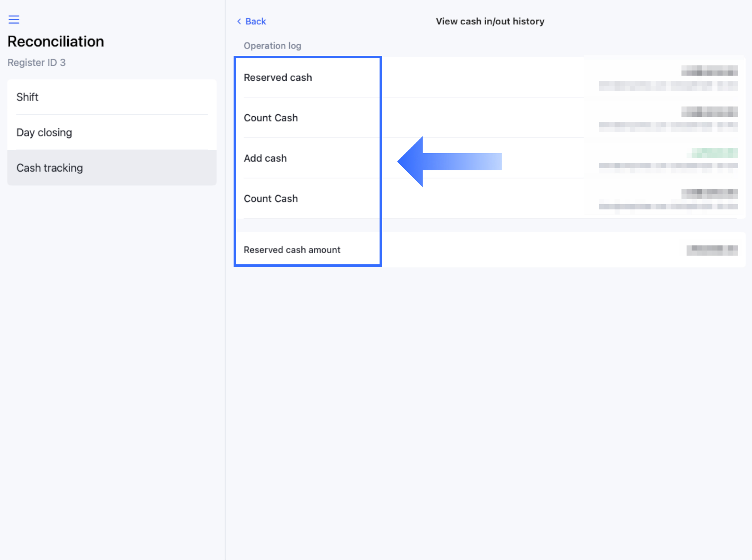This screenshot has width=752, height=560.
Task: Click the Back chevron icon
Action: 239,21
